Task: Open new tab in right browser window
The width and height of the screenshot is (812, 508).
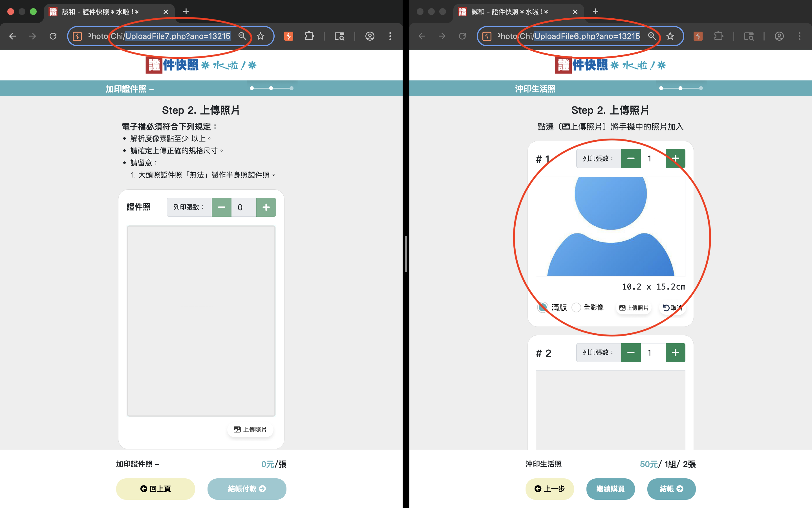Action: [595, 11]
